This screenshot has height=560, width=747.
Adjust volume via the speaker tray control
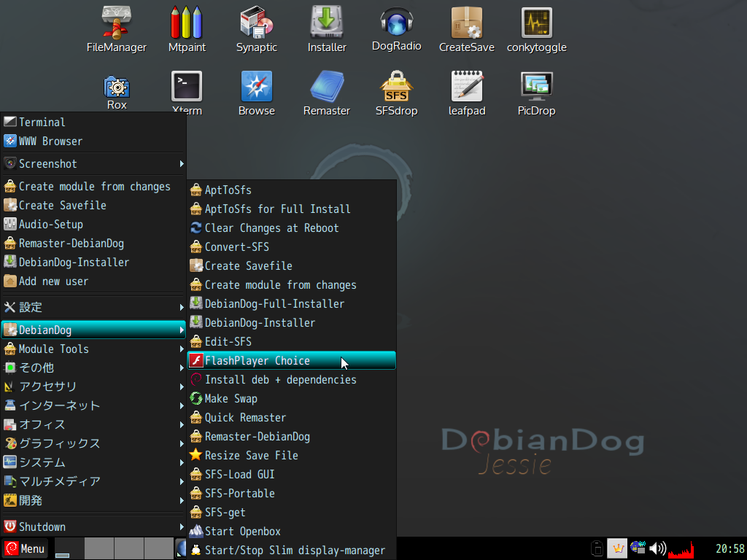click(659, 548)
